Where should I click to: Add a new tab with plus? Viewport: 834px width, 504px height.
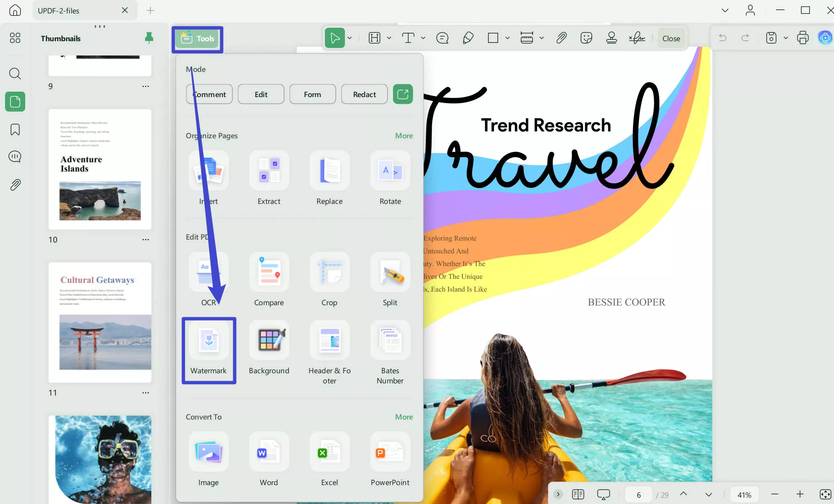[x=150, y=10]
